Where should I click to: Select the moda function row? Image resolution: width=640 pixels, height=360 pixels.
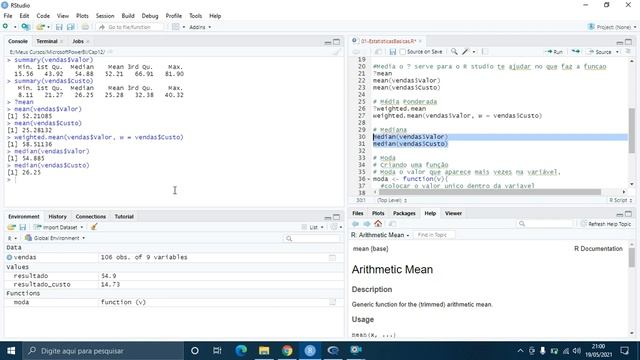174,302
